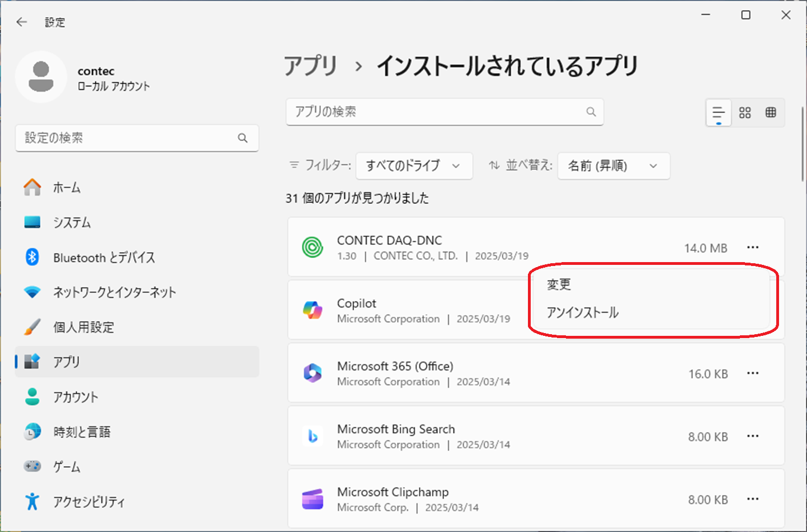This screenshot has height=532, width=807.
Task: Click the ホーム house icon
Action: tap(32, 187)
